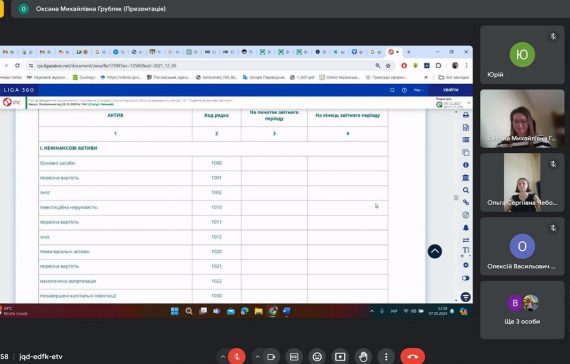The width and height of the screenshot is (570, 364).
Task: Reload the page in shared browser
Action: 17,66
